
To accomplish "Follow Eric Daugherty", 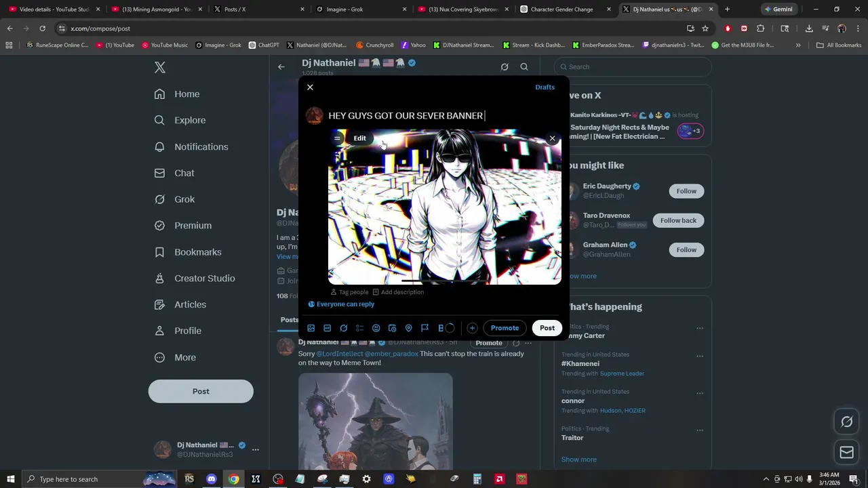I will click(x=686, y=191).
